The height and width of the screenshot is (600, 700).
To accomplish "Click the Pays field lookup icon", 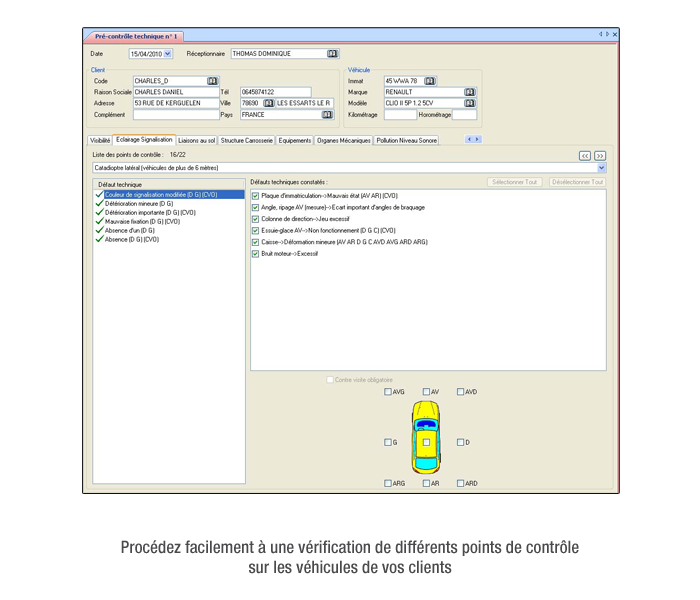I will 326,115.
